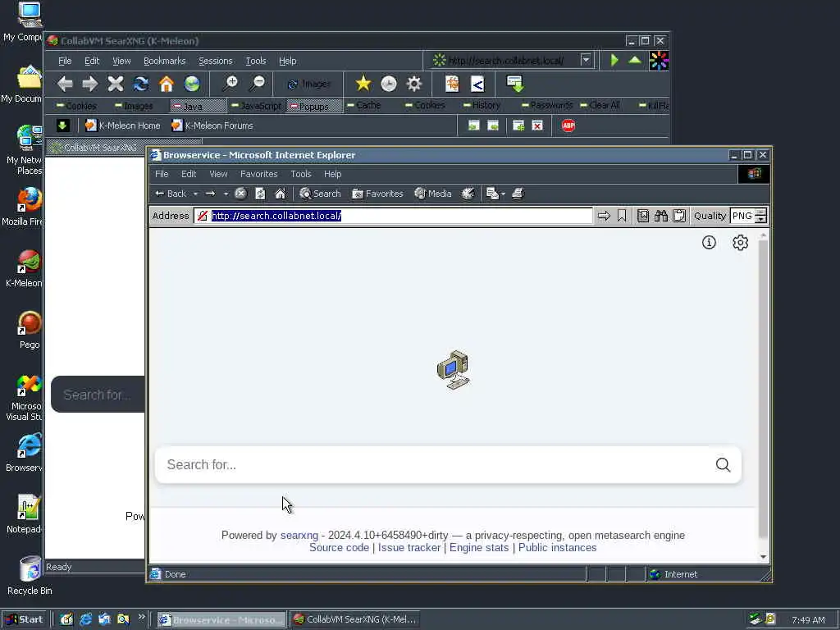Click the Print icon in Internet Explorer

pos(518,194)
